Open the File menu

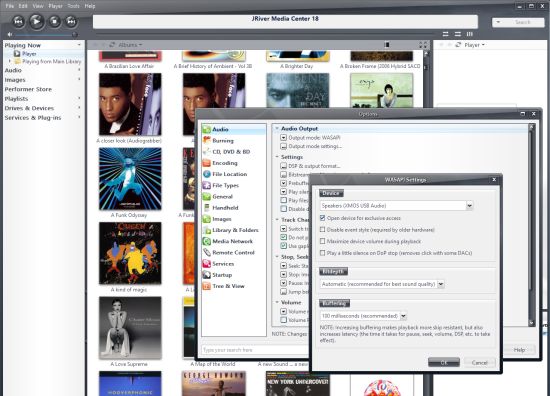point(10,6)
